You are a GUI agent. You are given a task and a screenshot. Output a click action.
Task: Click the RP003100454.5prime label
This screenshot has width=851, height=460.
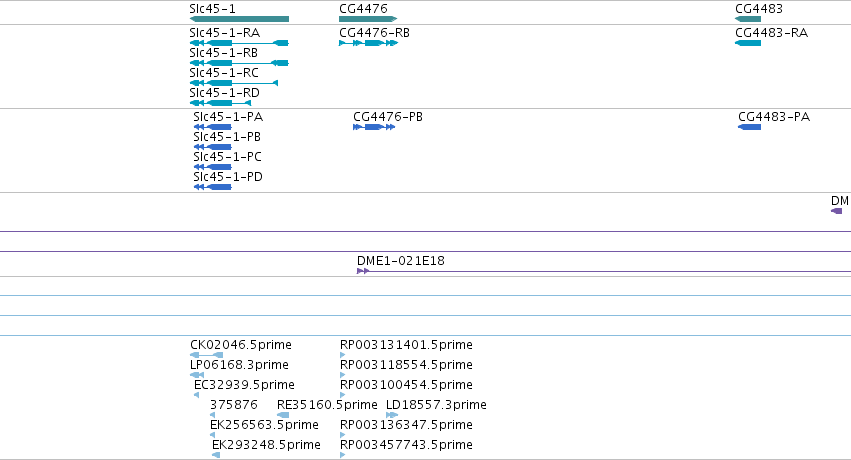[x=407, y=385]
